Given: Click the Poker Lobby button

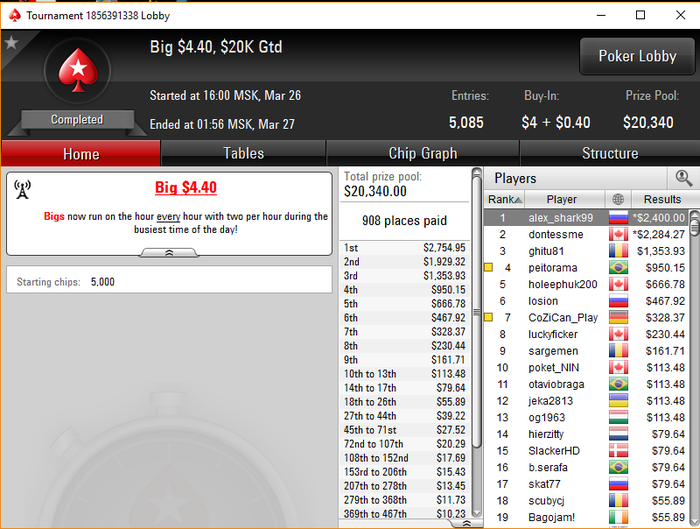Looking at the screenshot, I should point(637,56).
